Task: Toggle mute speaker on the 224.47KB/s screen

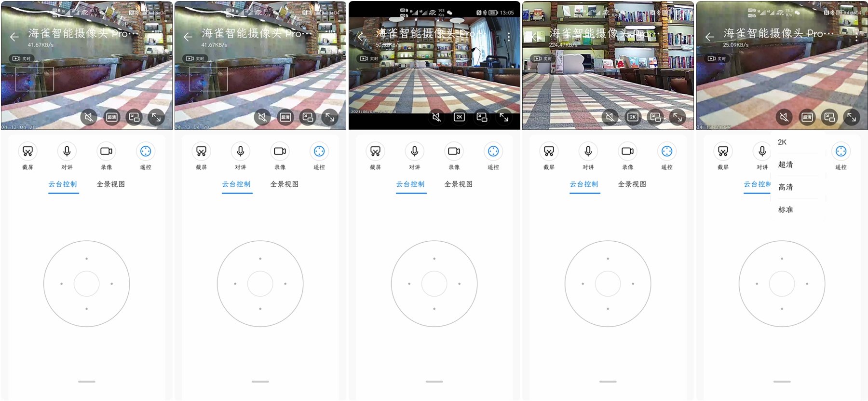Action: pyautogui.click(x=610, y=117)
